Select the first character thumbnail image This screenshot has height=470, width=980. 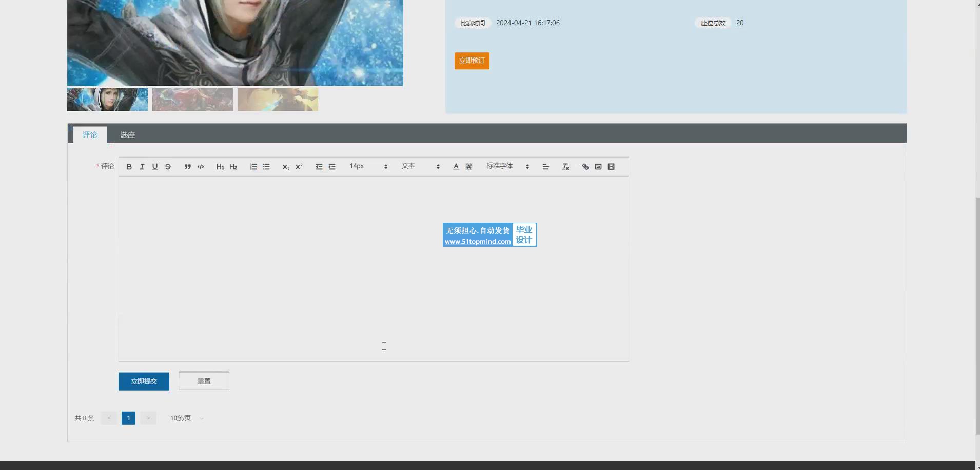pos(107,100)
